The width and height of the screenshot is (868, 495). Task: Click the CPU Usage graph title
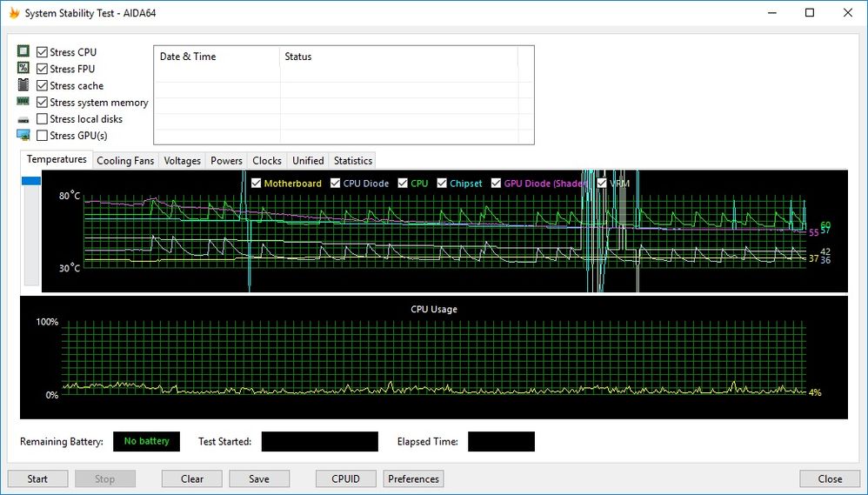click(x=434, y=309)
